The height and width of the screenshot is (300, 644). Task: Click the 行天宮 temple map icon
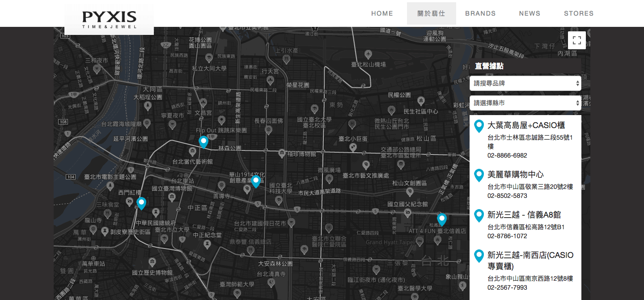[270, 81]
